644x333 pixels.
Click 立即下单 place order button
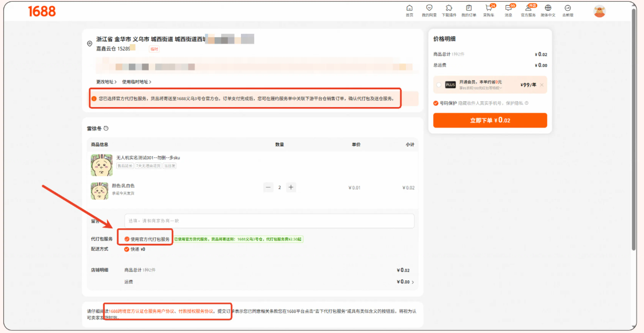coord(490,120)
